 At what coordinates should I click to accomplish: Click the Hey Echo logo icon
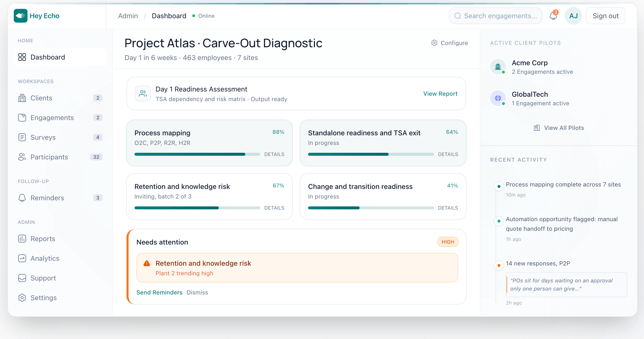click(20, 16)
